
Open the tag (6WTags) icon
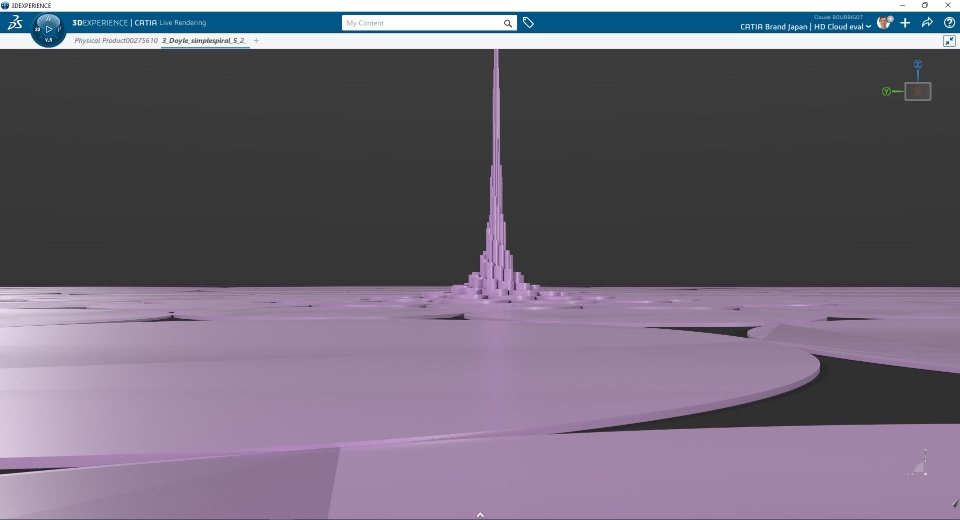pyautogui.click(x=528, y=23)
